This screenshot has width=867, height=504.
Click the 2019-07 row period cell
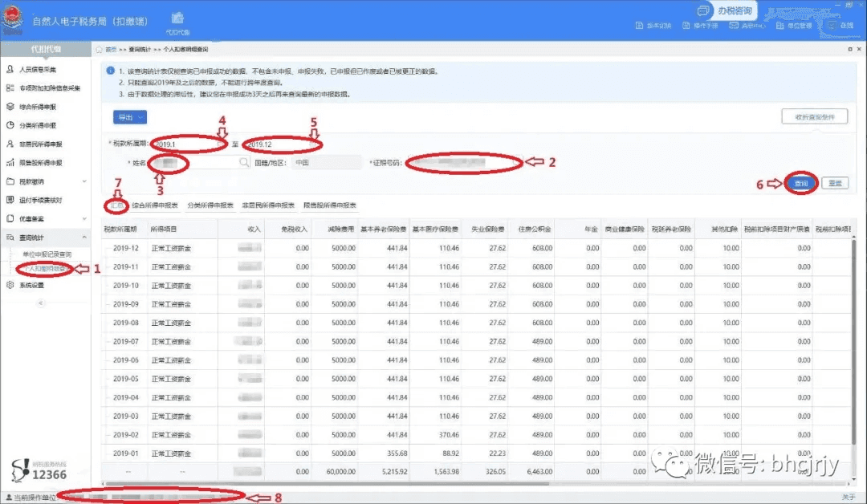coord(125,342)
